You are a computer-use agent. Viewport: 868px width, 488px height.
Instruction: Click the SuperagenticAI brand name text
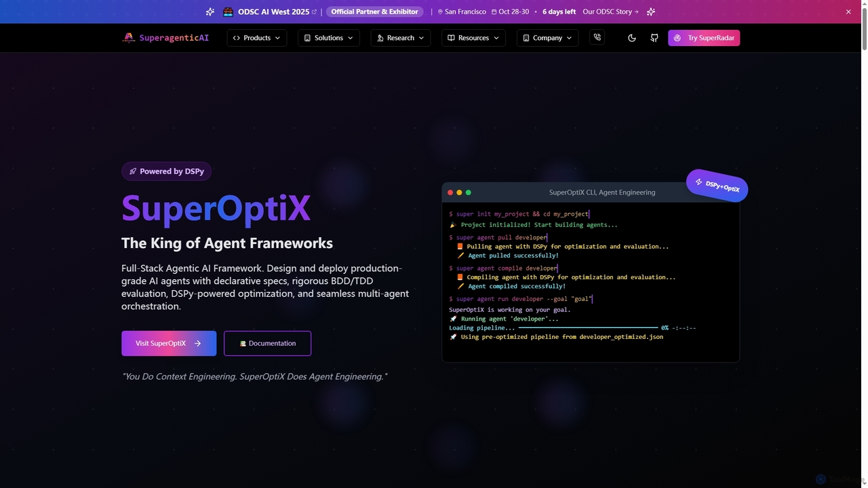pyautogui.click(x=174, y=38)
